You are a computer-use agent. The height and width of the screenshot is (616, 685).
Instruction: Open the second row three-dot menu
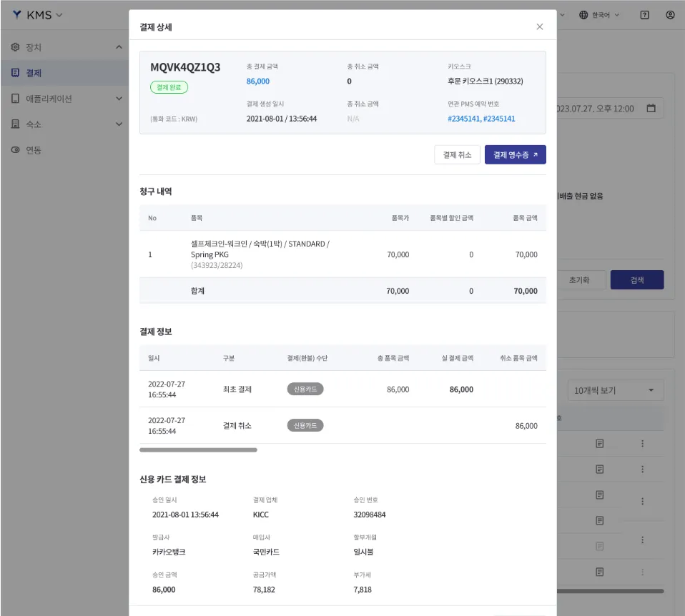coord(642,470)
